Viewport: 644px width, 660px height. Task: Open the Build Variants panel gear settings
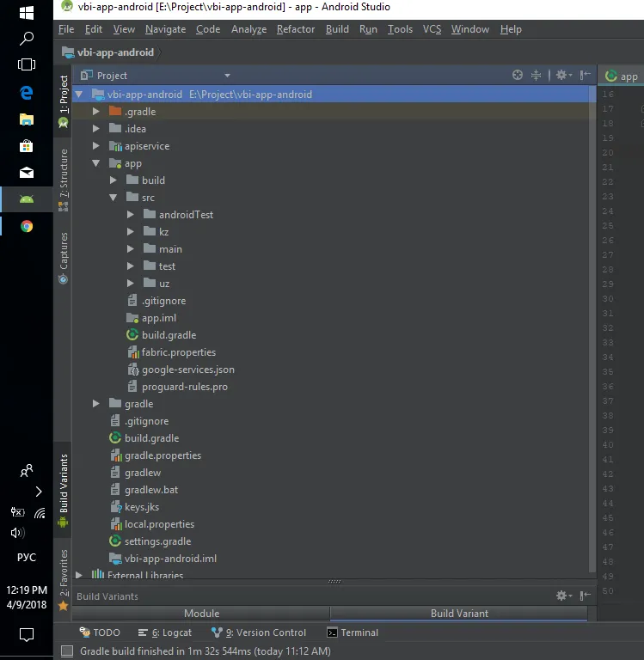563,596
